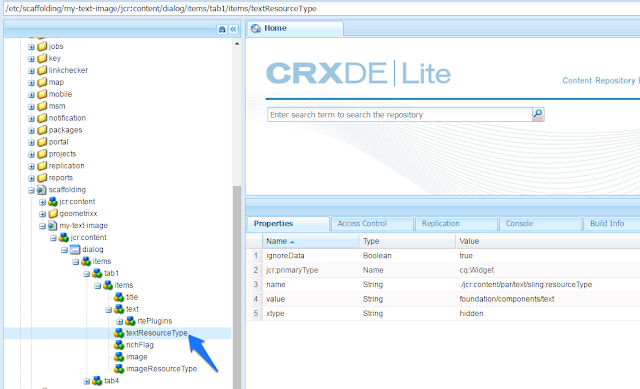Click the Home tab house icon
Screen dimensions: 640x389
[x=256, y=28]
